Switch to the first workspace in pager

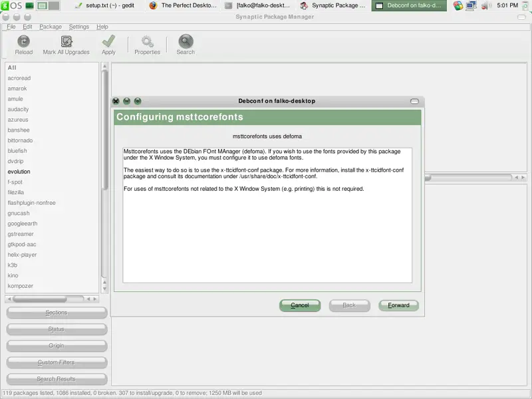coord(43,5)
